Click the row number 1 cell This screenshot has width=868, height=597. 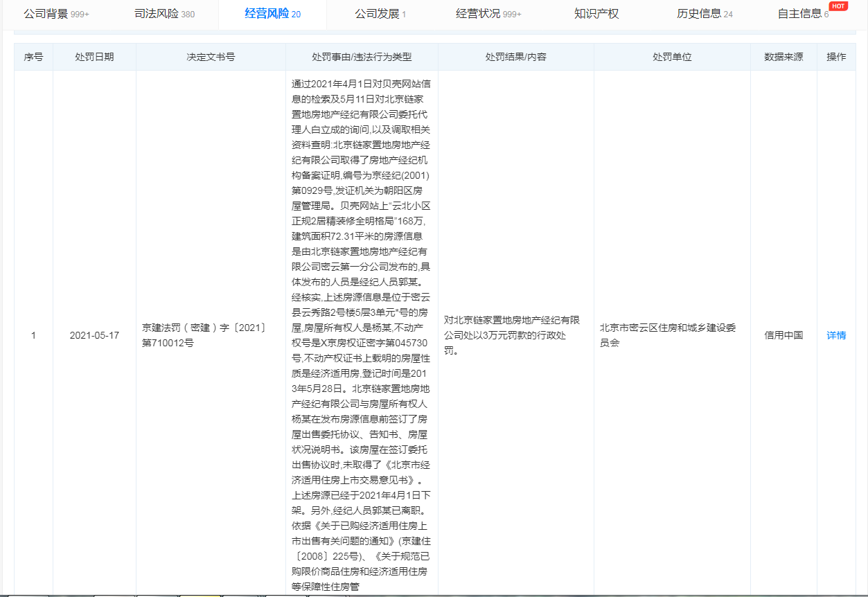33,335
